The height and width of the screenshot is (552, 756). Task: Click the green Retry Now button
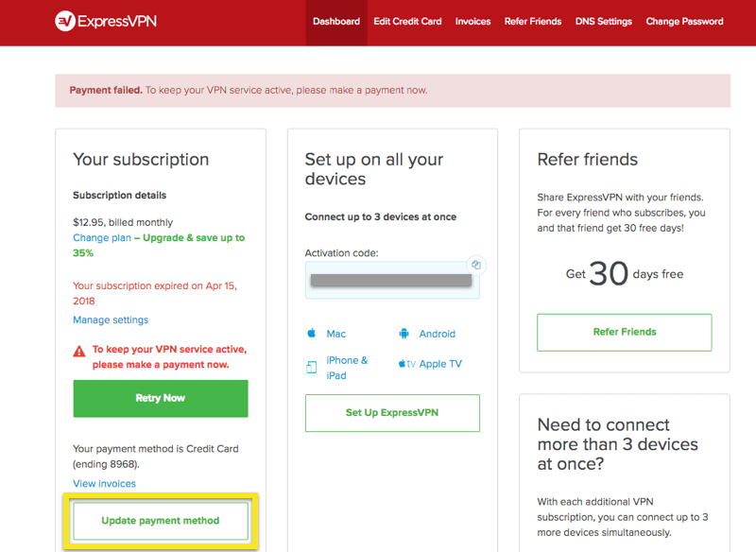(x=161, y=398)
